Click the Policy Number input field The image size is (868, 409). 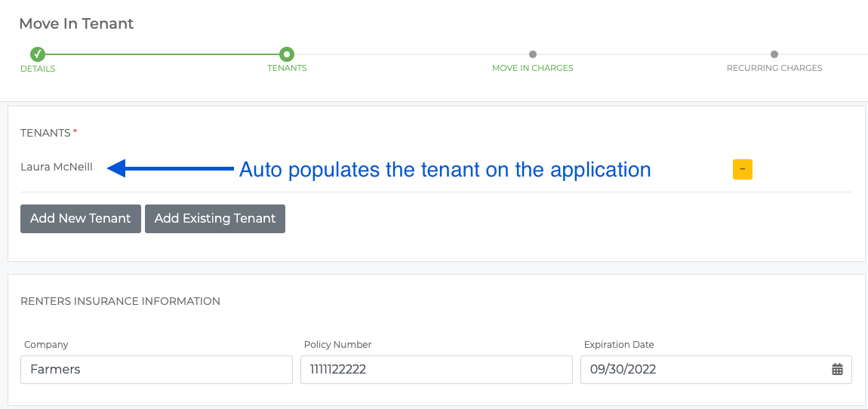point(436,370)
